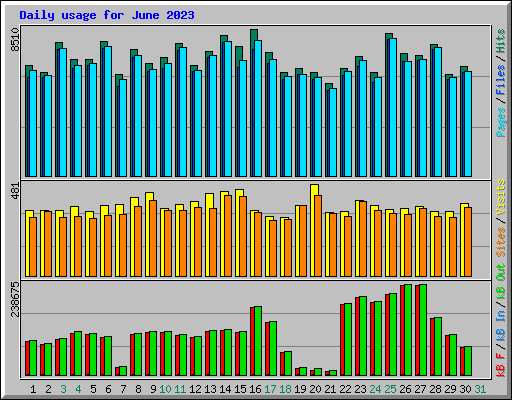The width and height of the screenshot is (512, 400).
Task: Click green day label "25" on x-axis
Action: [390, 389]
